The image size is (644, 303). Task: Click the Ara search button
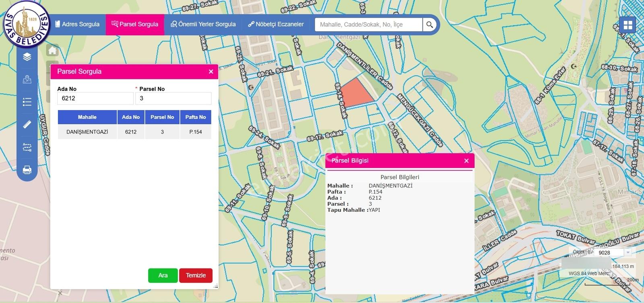163,275
